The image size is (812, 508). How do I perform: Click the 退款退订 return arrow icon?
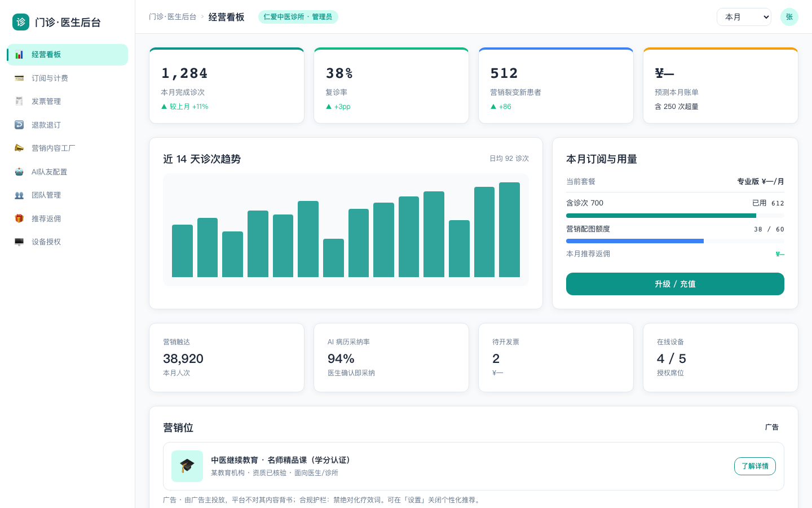point(19,125)
